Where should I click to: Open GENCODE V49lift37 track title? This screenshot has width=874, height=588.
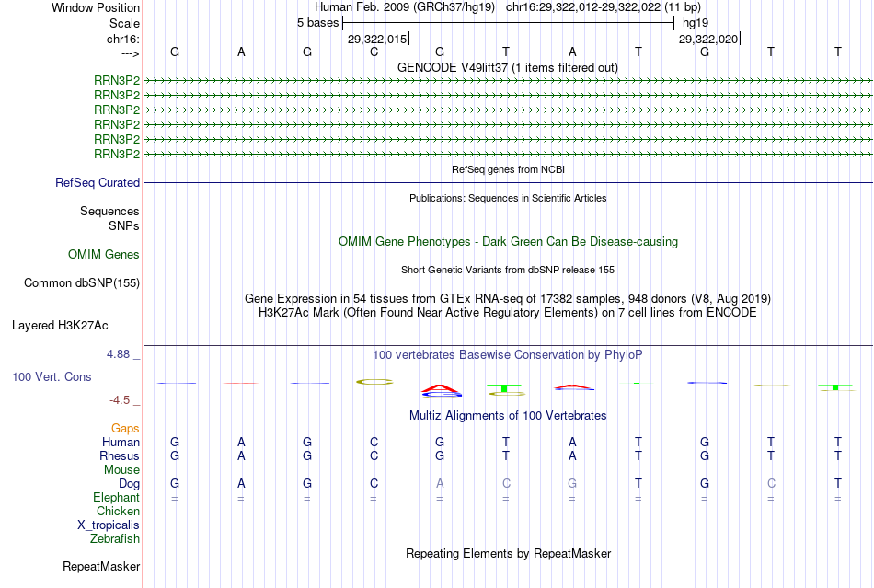coord(507,67)
